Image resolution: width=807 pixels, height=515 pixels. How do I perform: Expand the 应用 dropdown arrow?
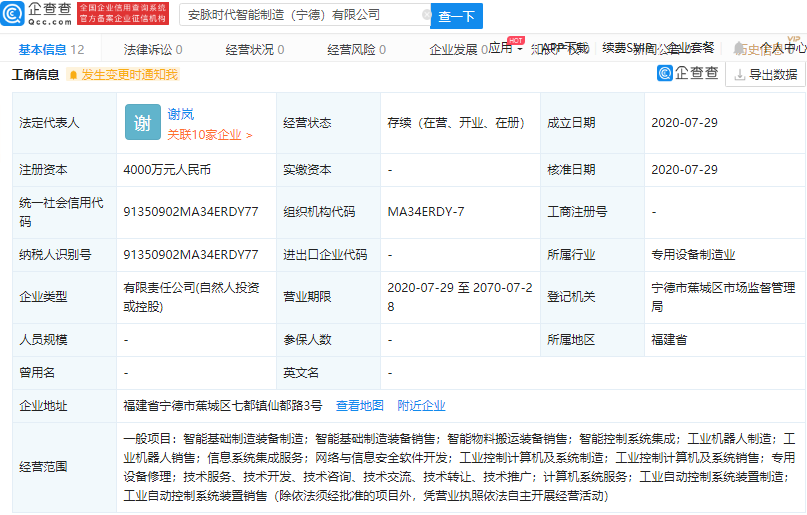click(520, 49)
